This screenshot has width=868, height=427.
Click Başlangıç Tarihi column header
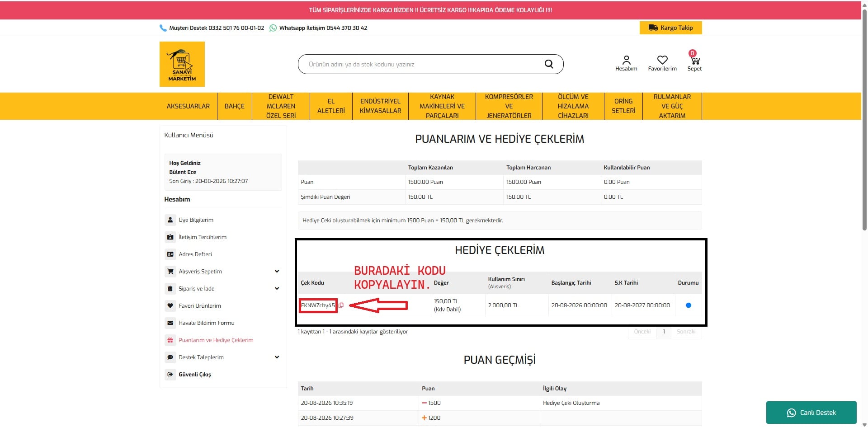[x=571, y=283]
